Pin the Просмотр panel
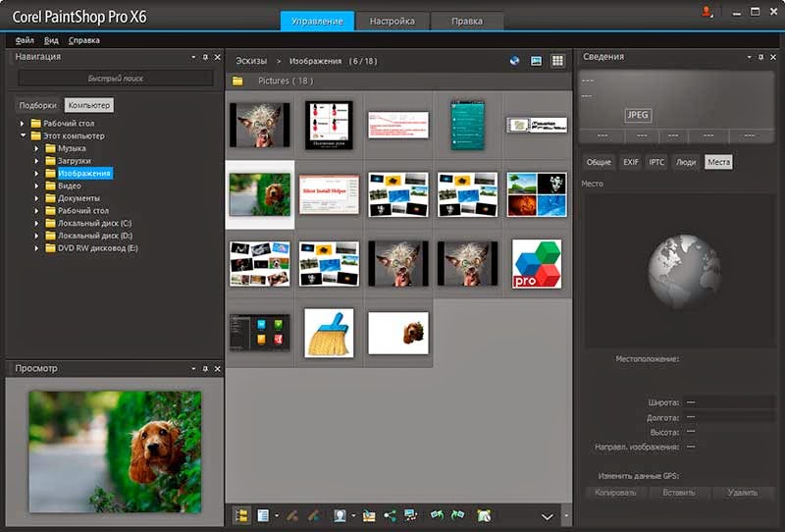This screenshot has height=532, width=785. tap(205, 369)
